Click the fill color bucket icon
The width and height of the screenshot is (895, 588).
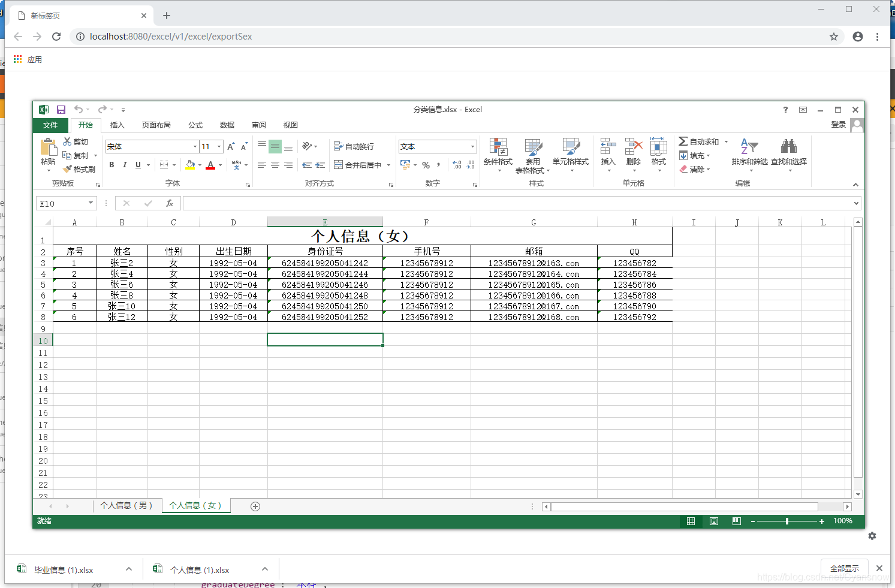click(x=190, y=165)
